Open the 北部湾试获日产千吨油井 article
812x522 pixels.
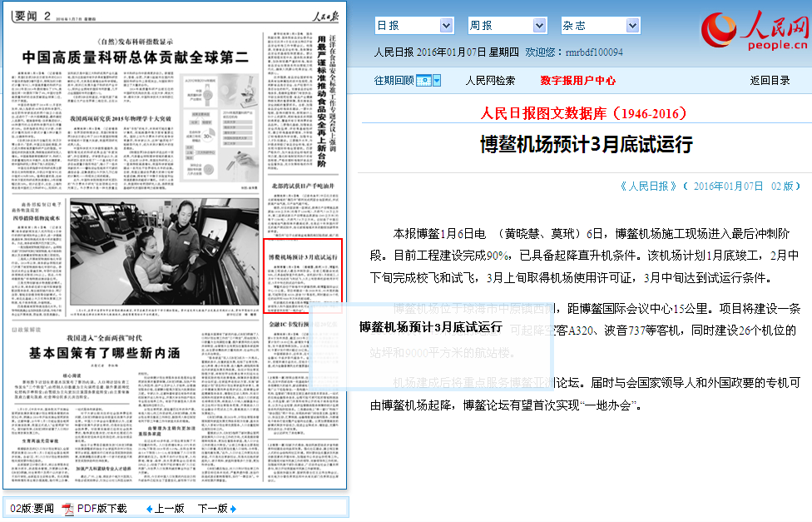pos(303,186)
